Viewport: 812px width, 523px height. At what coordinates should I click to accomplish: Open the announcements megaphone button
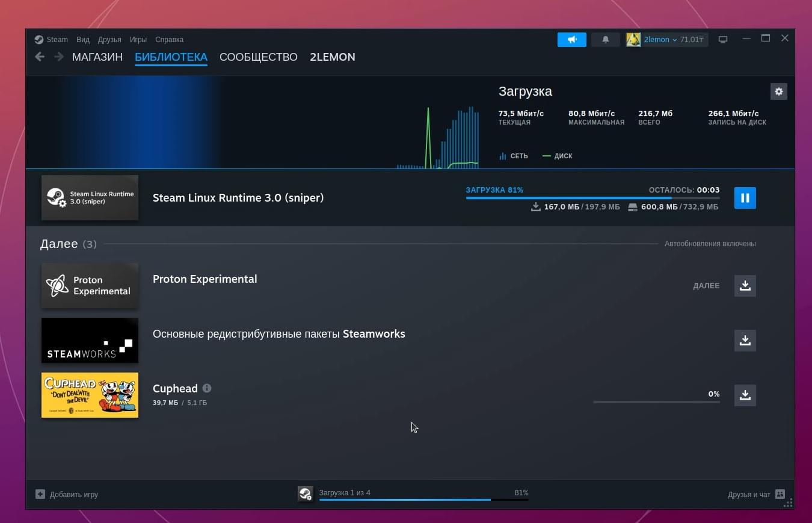572,40
